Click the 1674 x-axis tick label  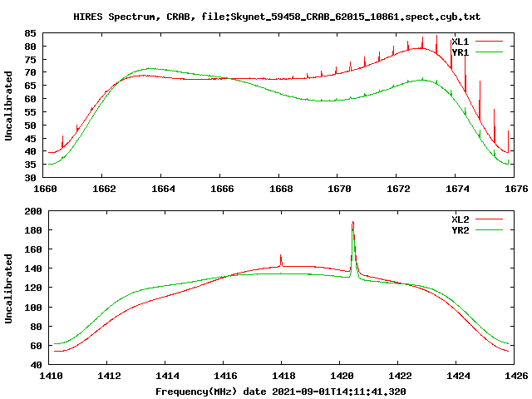pos(457,189)
